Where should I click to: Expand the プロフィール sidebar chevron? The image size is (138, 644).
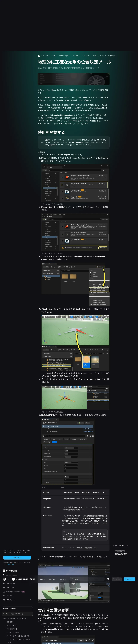coord(31,600)
